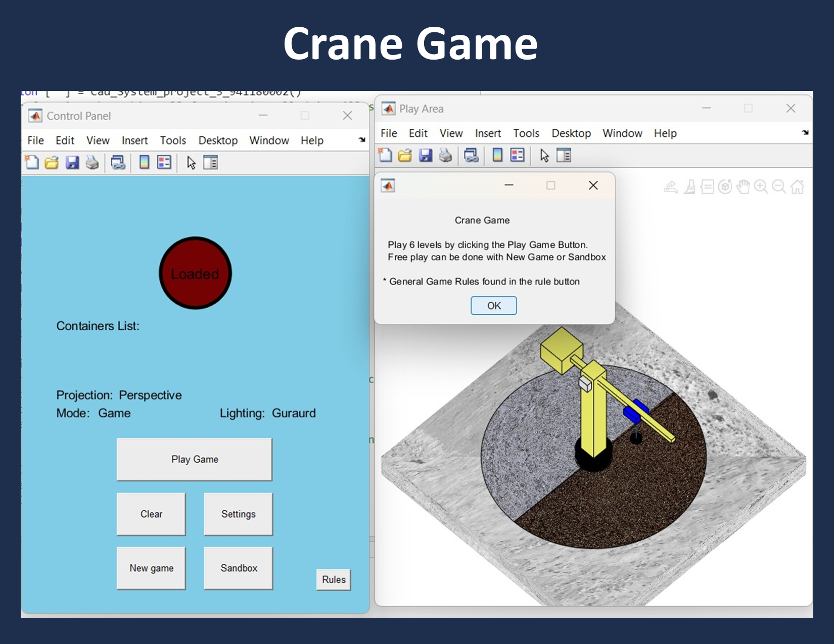Image resolution: width=834 pixels, height=644 pixels.
Task: Click Insert Colorbar icon in Control Panel toolbar
Action: coord(144,163)
